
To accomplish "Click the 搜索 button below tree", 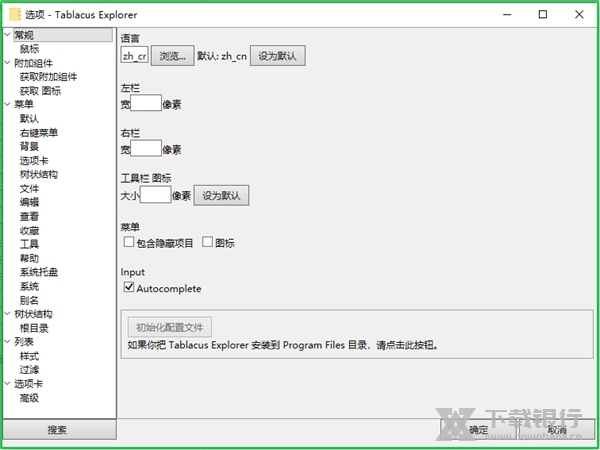I will coord(60,430).
